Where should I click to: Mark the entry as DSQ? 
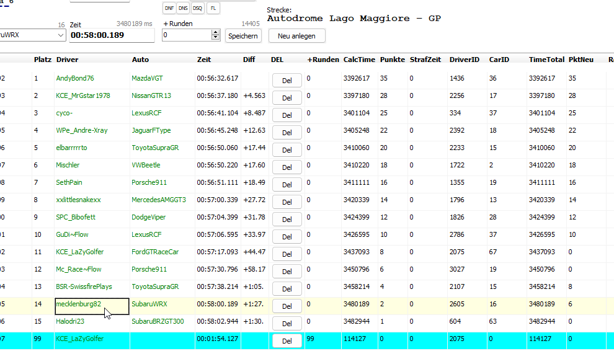197,8
